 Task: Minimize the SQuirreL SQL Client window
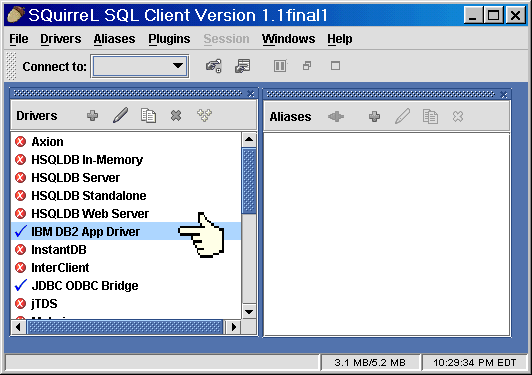tap(473, 16)
